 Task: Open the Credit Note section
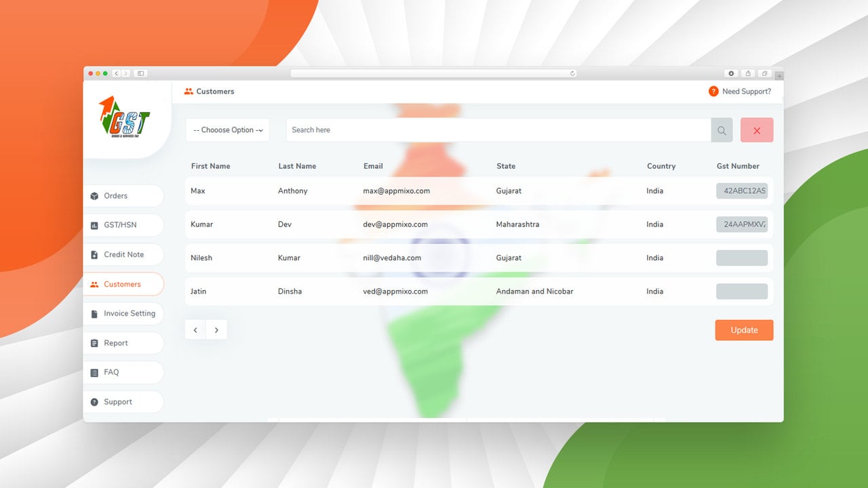123,255
